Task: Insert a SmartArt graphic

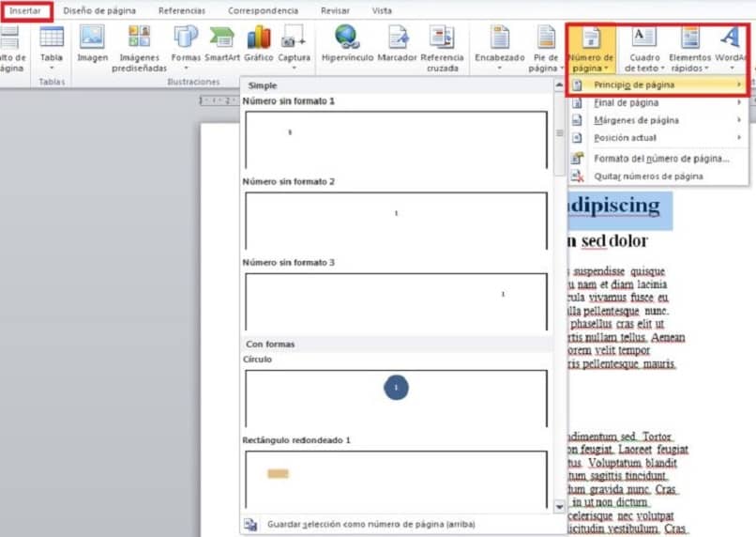Action: pos(221,43)
